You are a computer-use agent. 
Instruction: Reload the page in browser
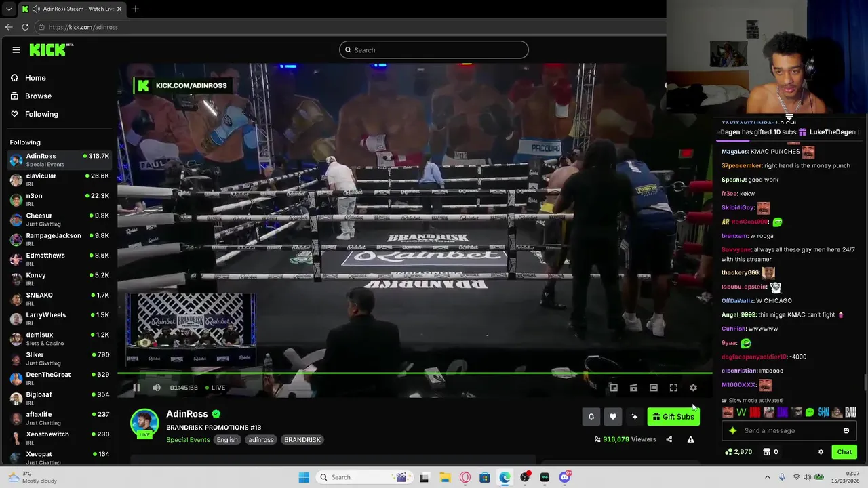tap(25, 27)
